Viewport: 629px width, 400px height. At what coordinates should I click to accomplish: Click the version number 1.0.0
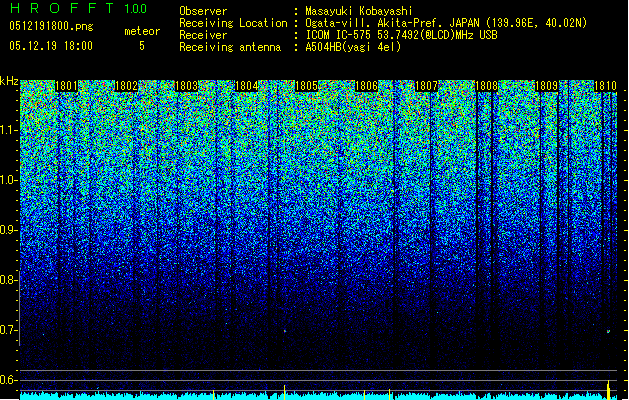pos(136,8)
